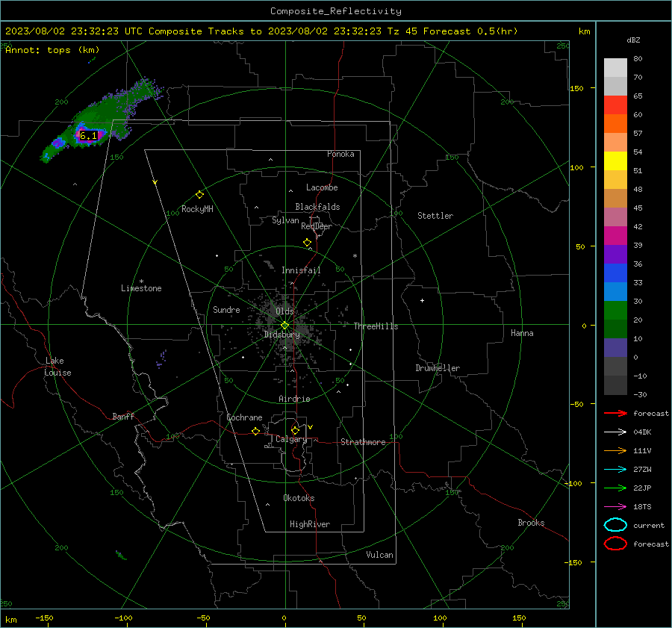Click the Sundre label

pos(226,309)
